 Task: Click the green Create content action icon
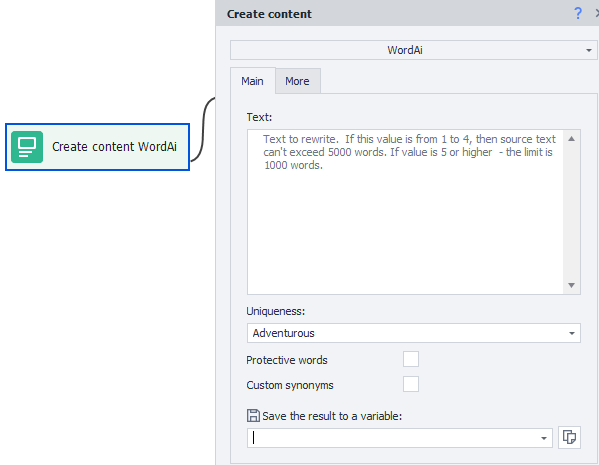pos(27,147)
